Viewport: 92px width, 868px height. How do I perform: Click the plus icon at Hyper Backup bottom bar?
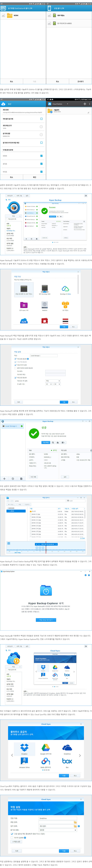[x=4, y=479]
